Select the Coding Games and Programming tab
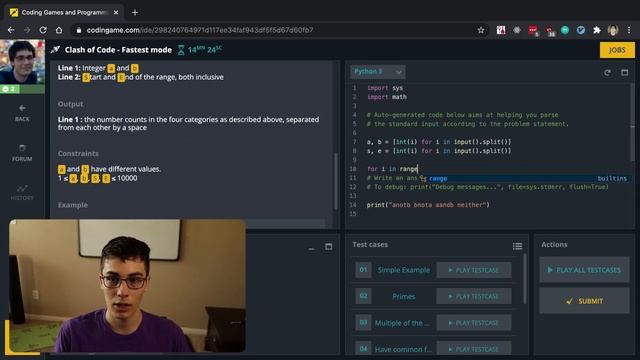The height and width of the screenshot is (360, 640). pyautogui.click(x=64, y=13)
